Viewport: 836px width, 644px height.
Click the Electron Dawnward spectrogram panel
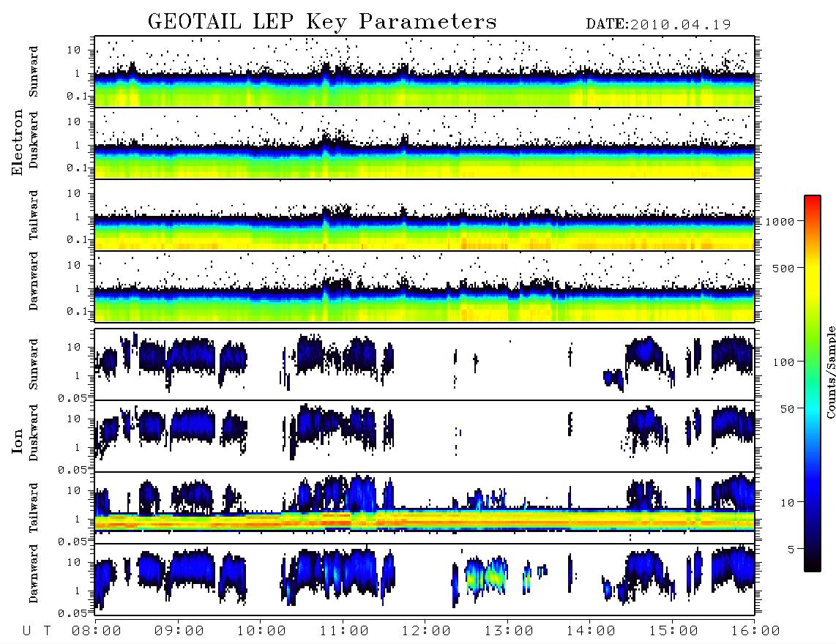[x=425, y=286]
